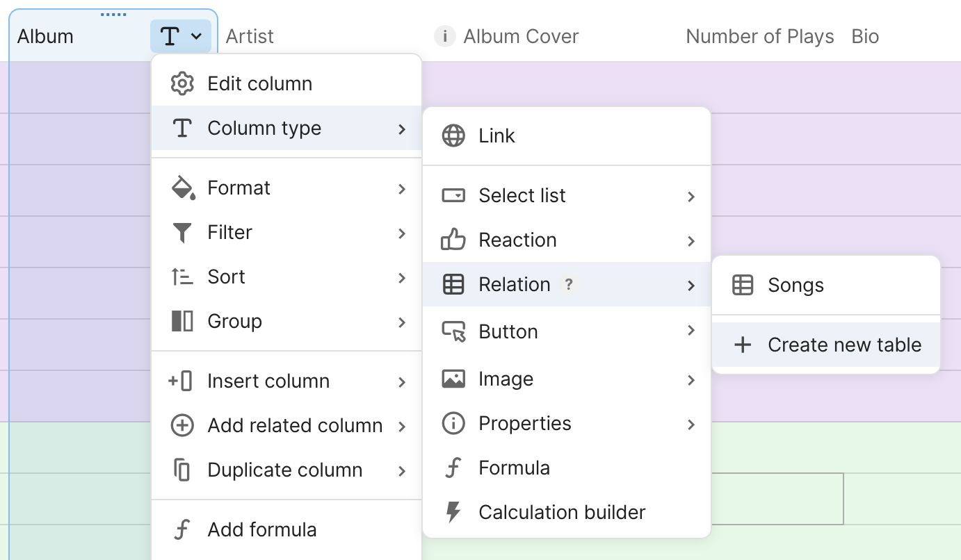Expand the Select list submenu chevron

(691, 197)
